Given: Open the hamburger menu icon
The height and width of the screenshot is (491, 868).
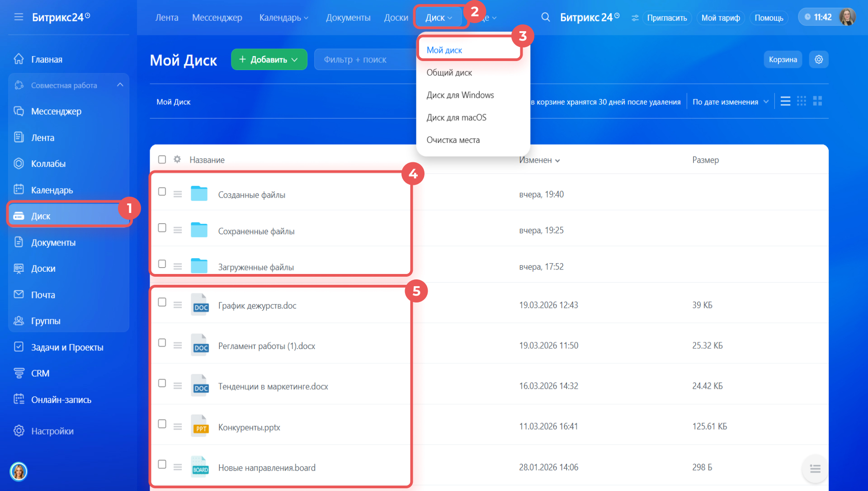Looking at the screenshot, I should [x=19, y=17].
